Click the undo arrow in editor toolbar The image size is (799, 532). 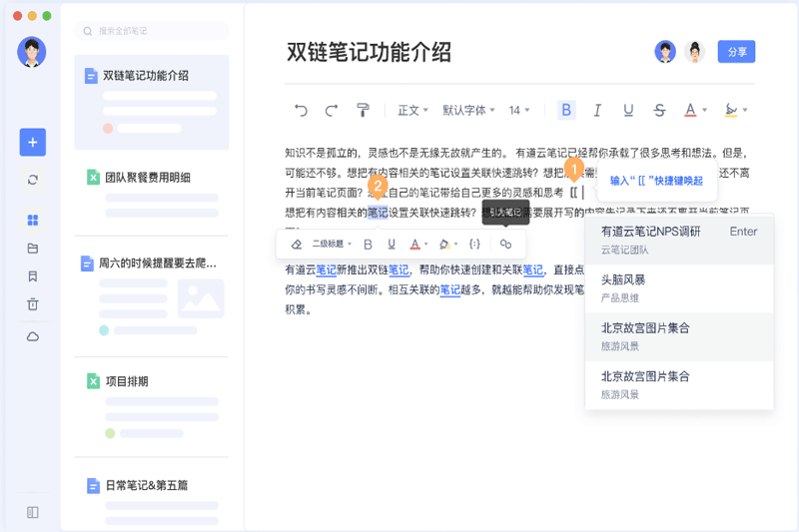[x=301, y=110]
